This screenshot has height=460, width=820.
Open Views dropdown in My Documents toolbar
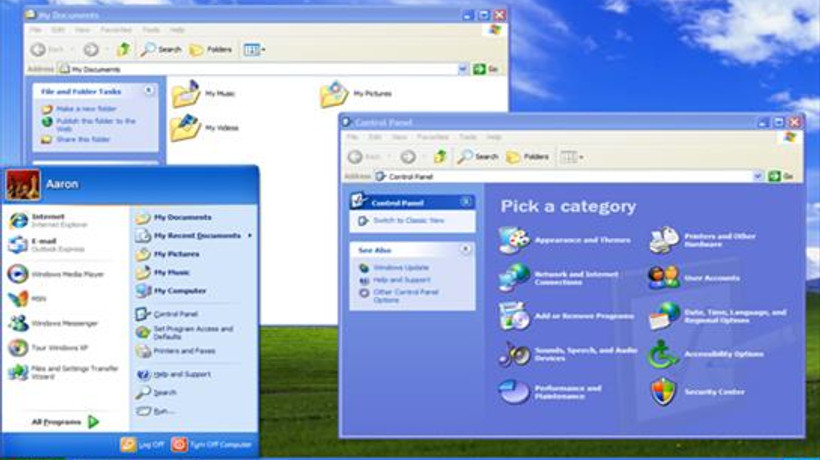click(254, 50)
